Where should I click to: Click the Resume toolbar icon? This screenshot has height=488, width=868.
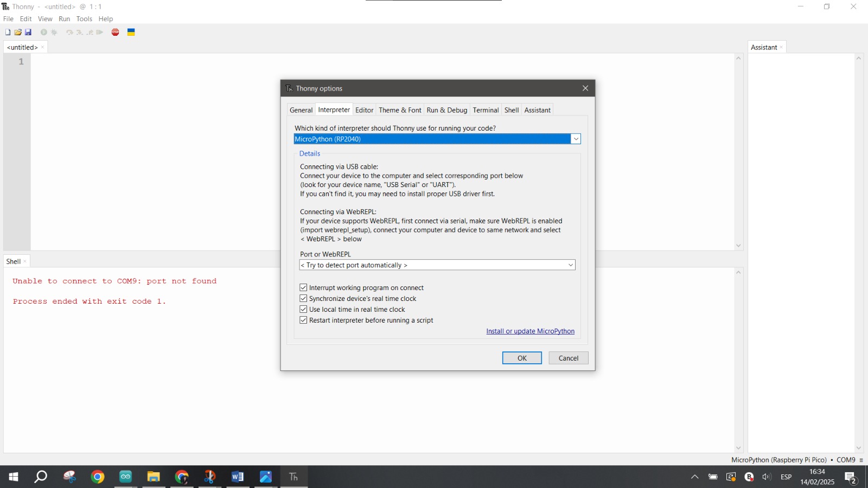click(x=100, y=33)
